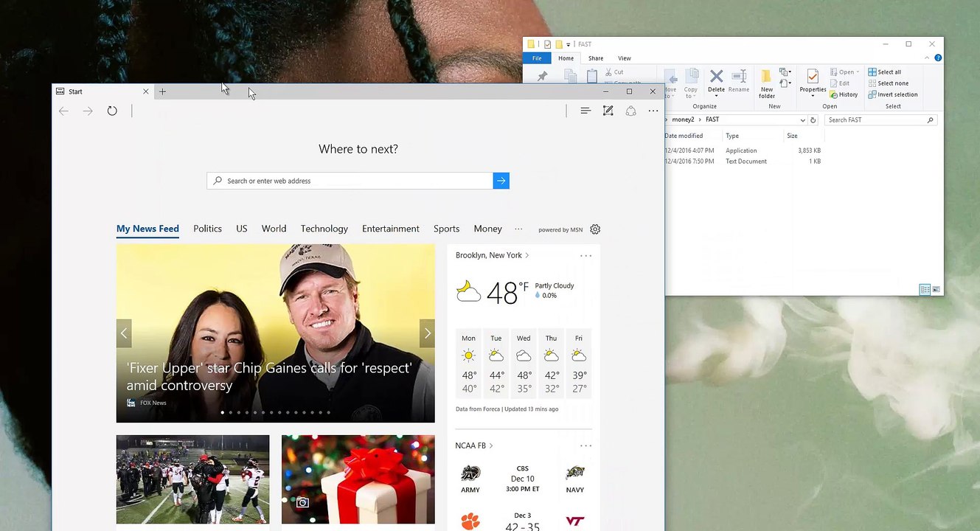
Task: Click the Search or enter web address field
Action: point(350,181)
